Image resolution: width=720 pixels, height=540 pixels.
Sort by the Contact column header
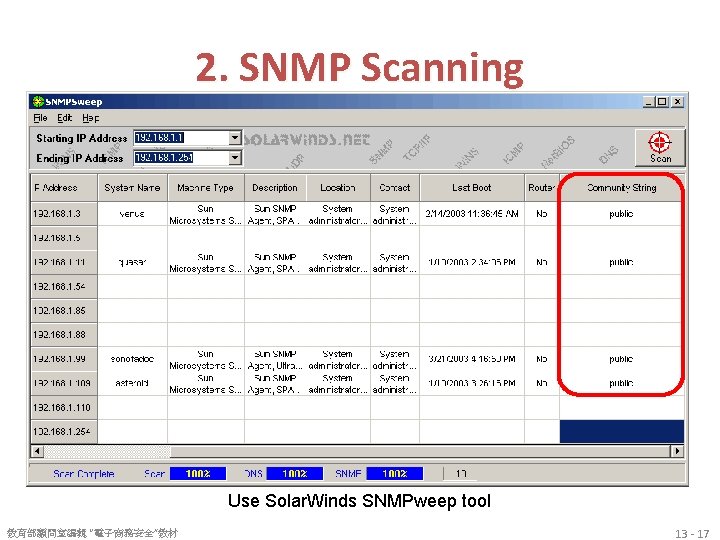point(394,187)
